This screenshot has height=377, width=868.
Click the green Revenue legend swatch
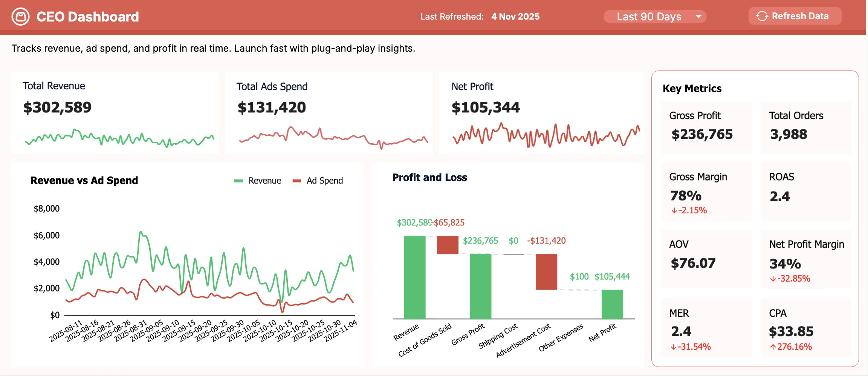tap(238, 181)
